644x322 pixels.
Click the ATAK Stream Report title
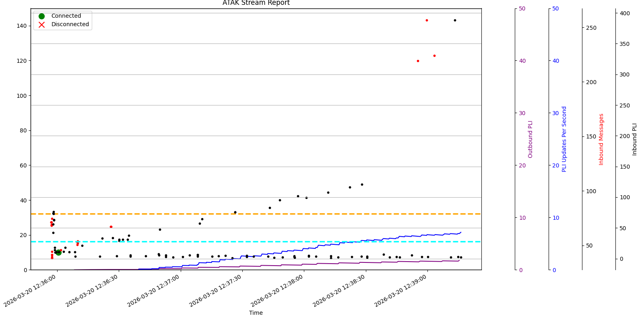click(256, 3)
